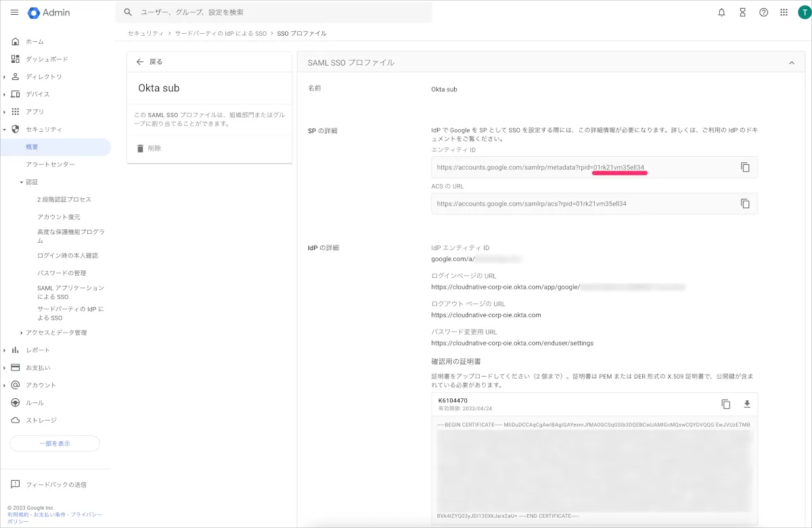The image size is (812, 528).
Task: Open the tasks hourglass icon
Action: tap(742, 12)
